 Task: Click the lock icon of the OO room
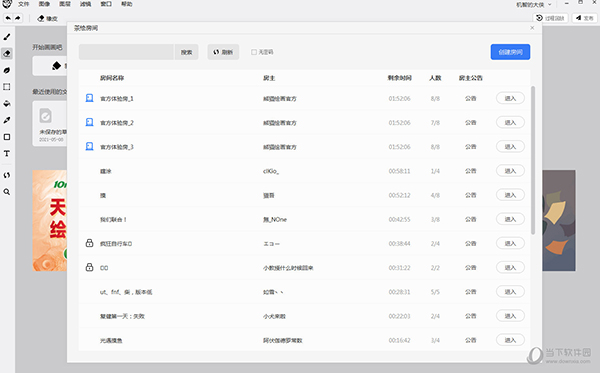pyautogui.click(x=89, y=267)
